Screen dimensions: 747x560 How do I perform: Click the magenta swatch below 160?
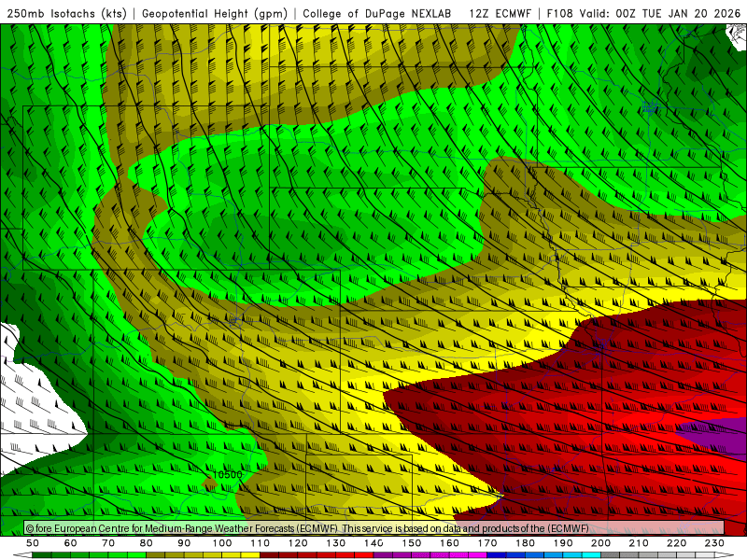[458, 554]
